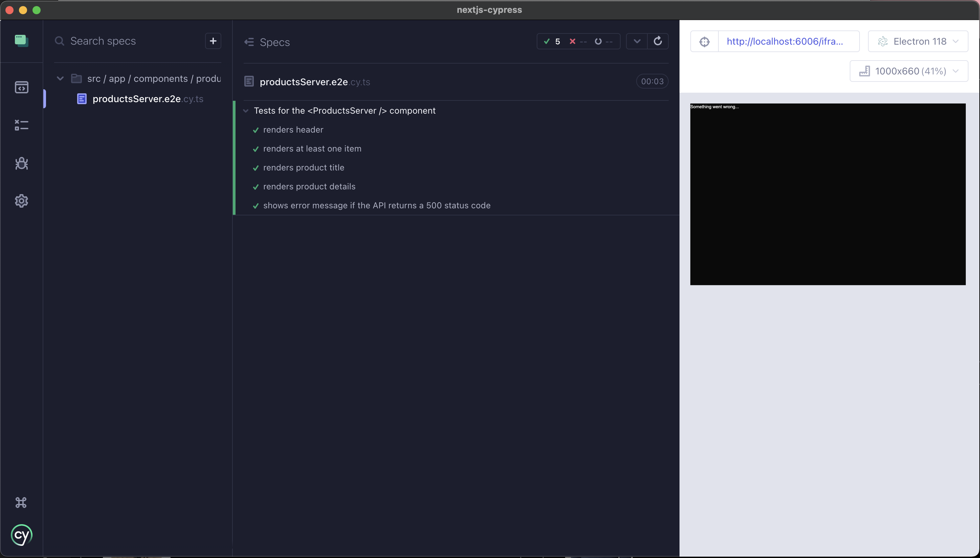980x558 pixels.
Task: Open keyboard shortcuts command icon
Action: pos(21,503)
